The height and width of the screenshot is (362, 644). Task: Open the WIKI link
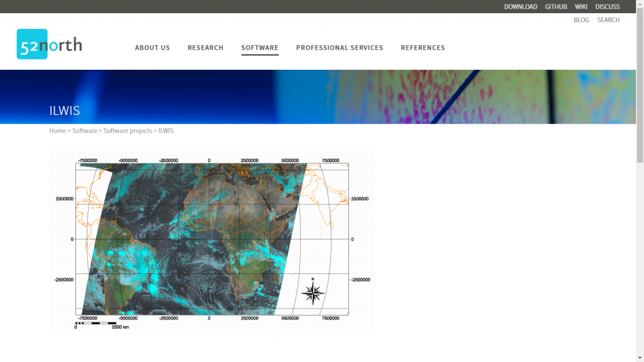point(580,6)
